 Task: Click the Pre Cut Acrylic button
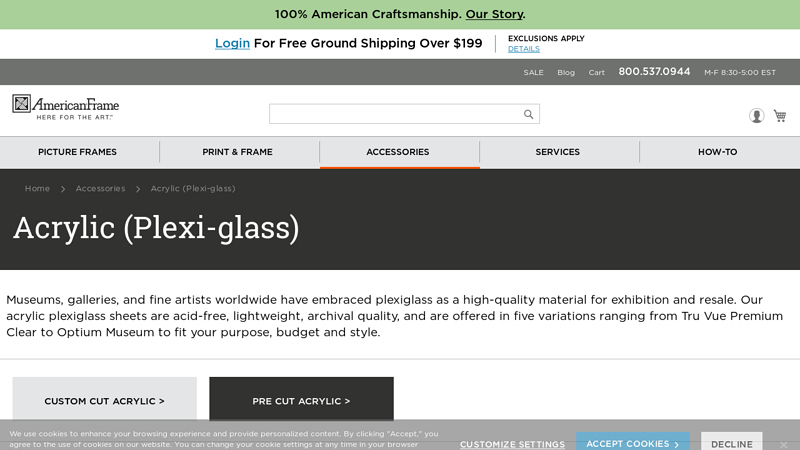pos(301,401)
